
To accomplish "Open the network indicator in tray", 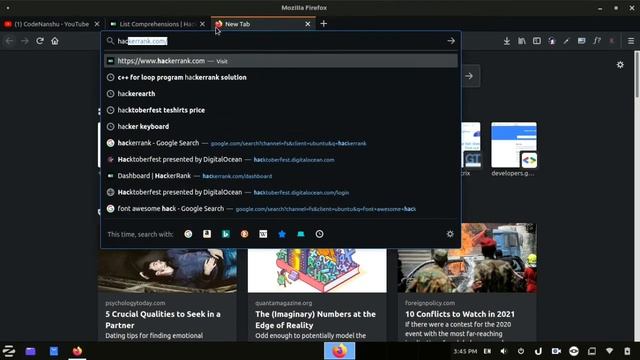I will pyautogui.click(x=609, y=351).
